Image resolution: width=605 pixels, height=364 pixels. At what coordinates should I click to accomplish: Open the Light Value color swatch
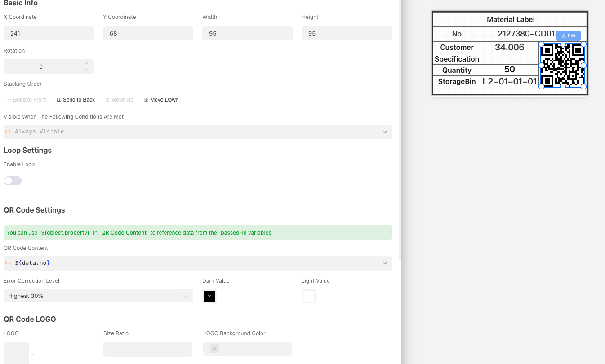[x=309, y=296]
